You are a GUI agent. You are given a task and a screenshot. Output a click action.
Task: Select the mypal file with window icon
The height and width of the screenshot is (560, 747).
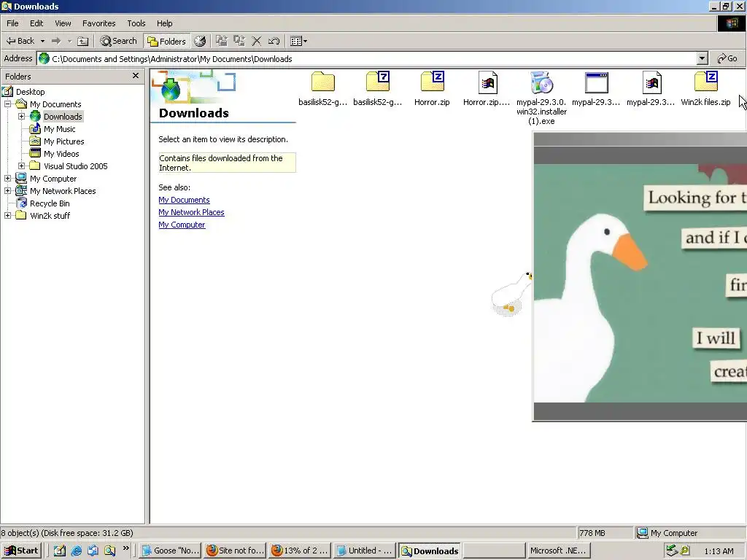tap(597, 82)
